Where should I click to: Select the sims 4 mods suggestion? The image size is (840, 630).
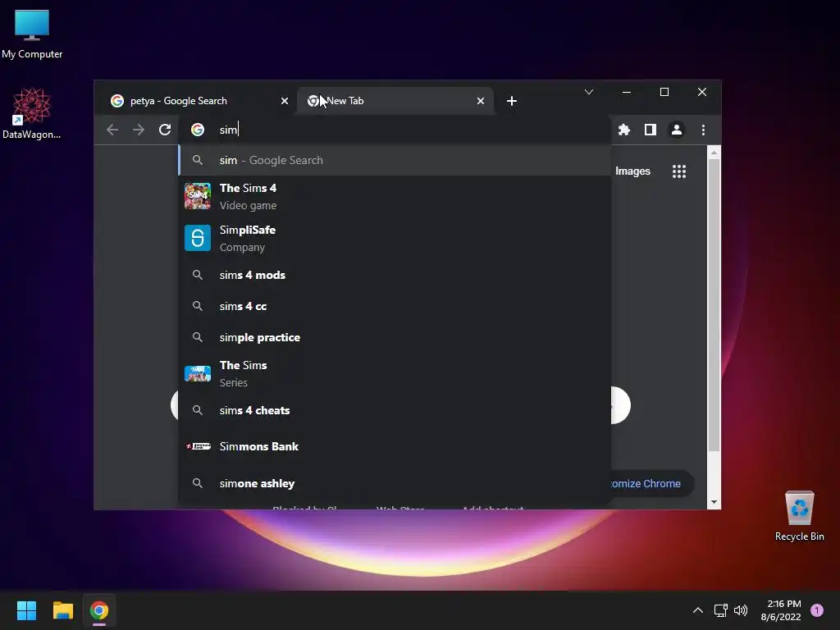click(x=395, y=275)
